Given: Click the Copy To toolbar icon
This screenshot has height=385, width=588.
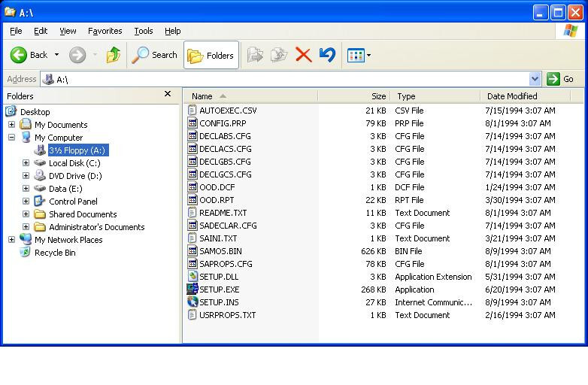Looking at the screenshot, I should click(279, 55).
